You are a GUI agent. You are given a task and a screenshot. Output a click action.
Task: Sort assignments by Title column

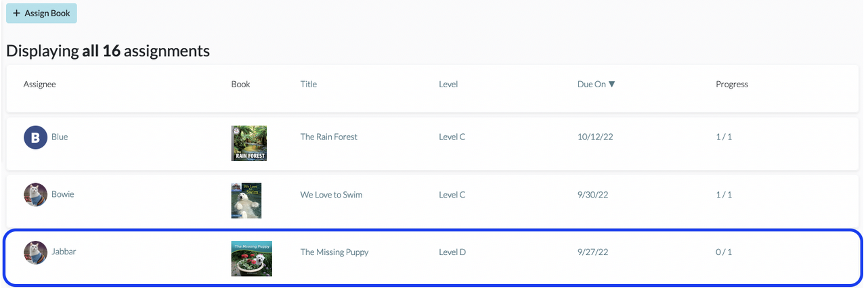(x=309, y=85)
